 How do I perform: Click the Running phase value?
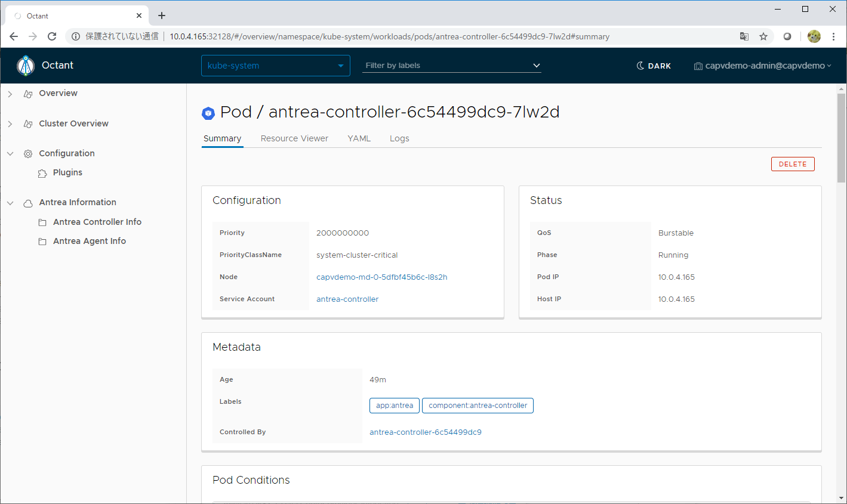673,255
